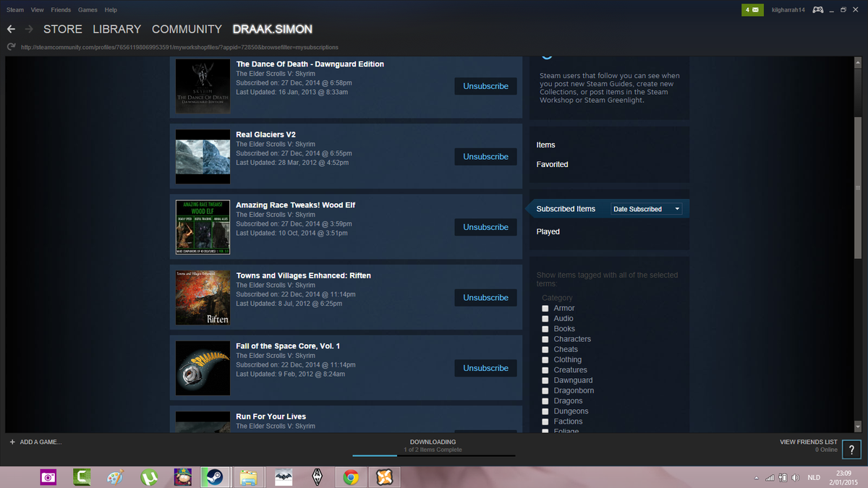Go back with the back arrow
Viewport: 868px width, 488px height.
[11, 30]
